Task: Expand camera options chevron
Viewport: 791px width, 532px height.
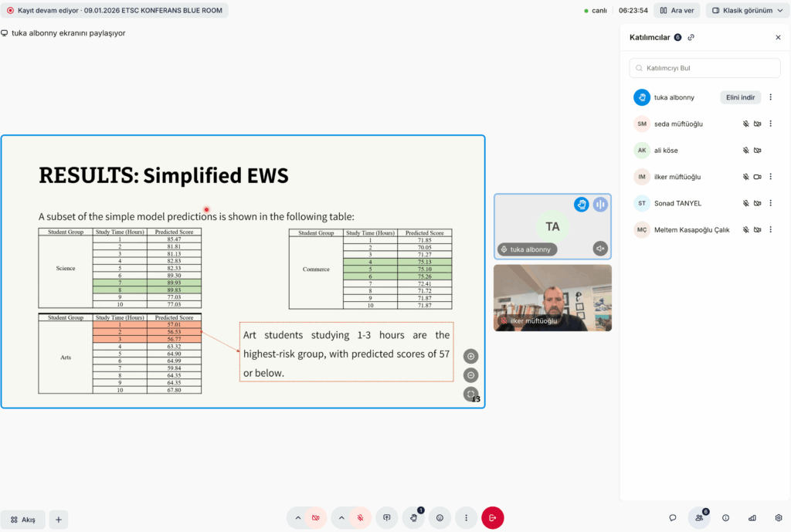Action: pos(297,518)
